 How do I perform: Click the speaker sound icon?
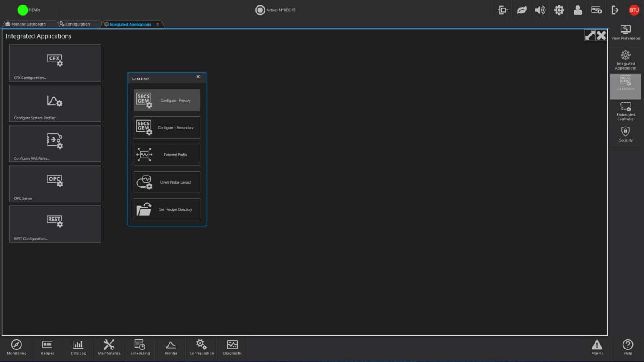pos(540,10)
